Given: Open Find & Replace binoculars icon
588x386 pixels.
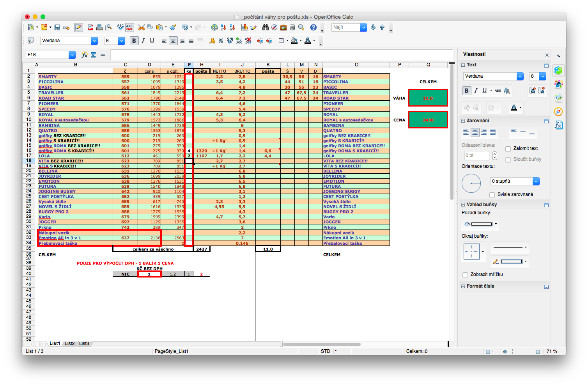Looking at the screenshot, I should 266,27.
